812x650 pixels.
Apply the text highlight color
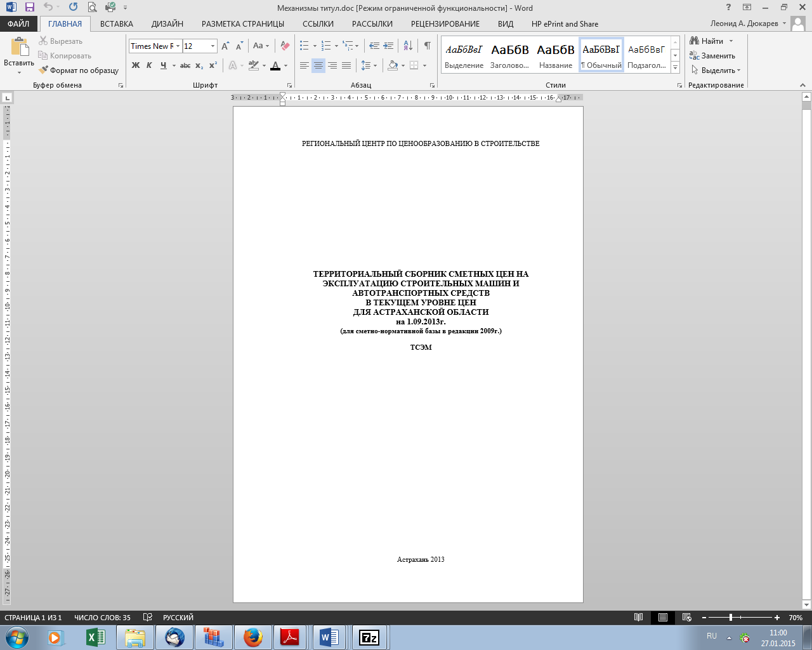[x=254, y=65]
